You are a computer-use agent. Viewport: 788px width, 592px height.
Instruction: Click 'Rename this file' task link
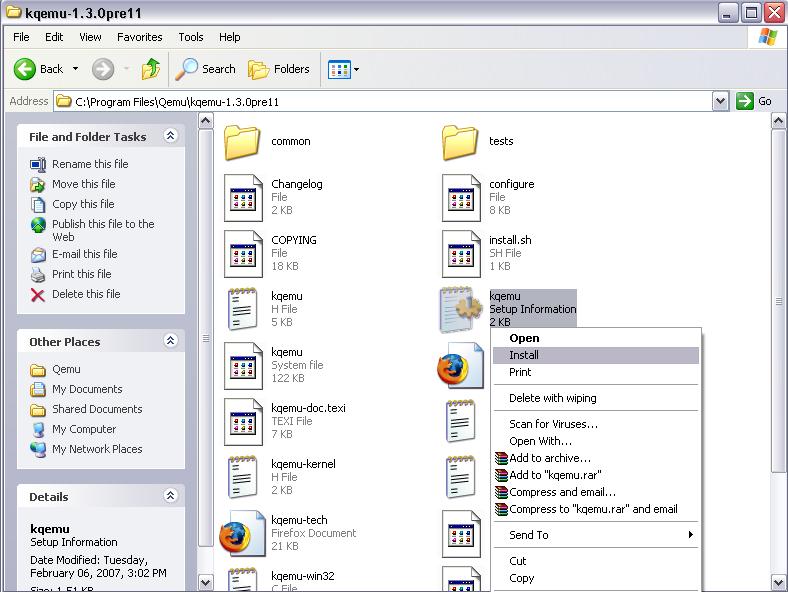tap(90, 164)
